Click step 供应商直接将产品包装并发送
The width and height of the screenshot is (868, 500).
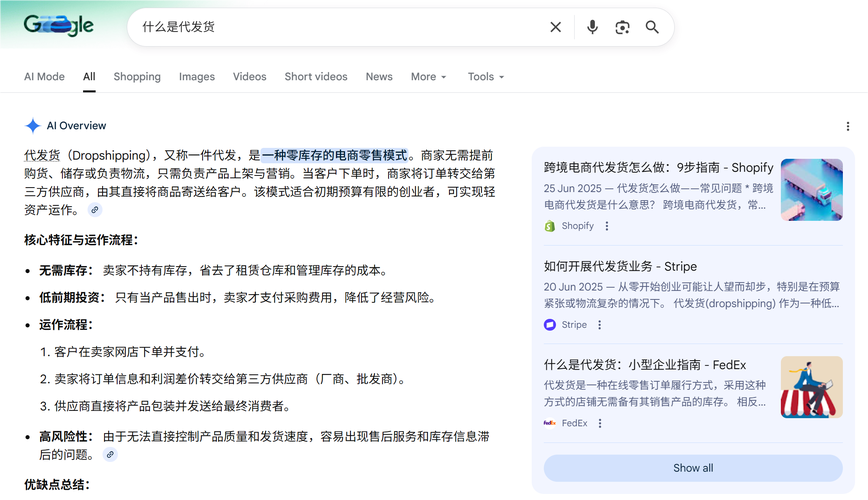point(173,406)
